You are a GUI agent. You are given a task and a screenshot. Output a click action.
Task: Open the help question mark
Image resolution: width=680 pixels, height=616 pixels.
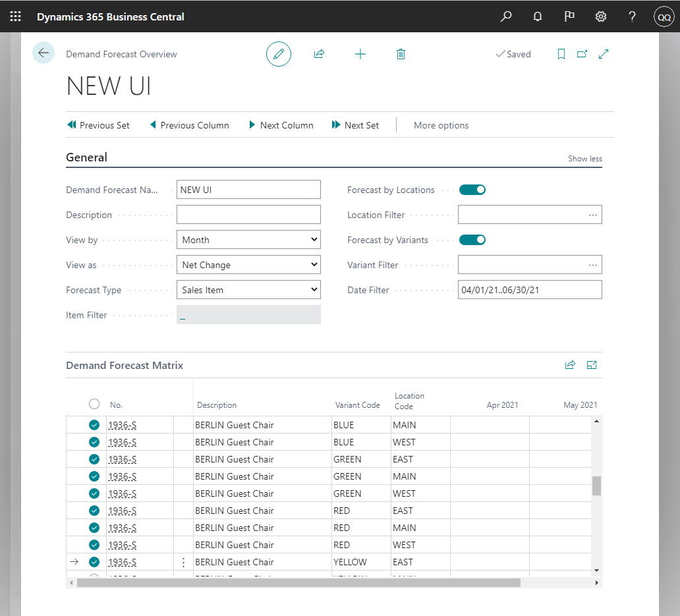(633, 16)
